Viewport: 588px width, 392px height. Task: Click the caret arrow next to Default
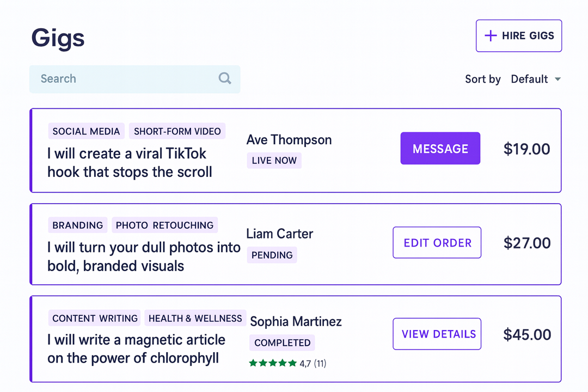558,79
